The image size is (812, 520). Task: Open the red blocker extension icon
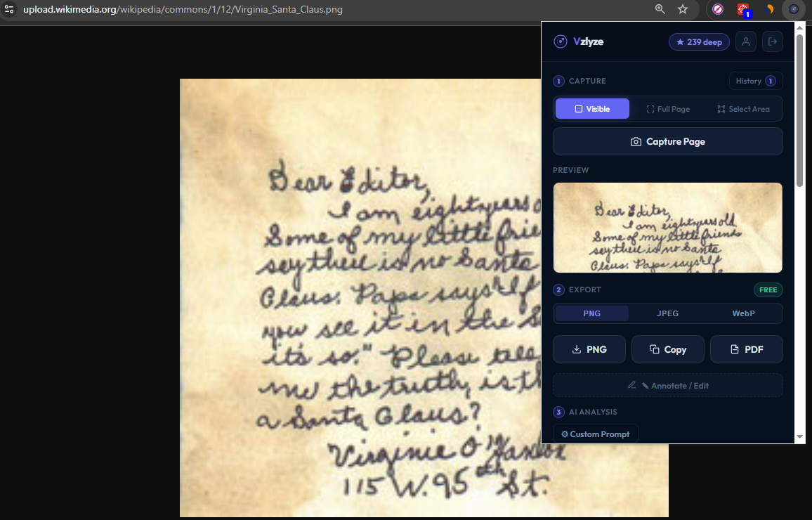coord(718,9)
